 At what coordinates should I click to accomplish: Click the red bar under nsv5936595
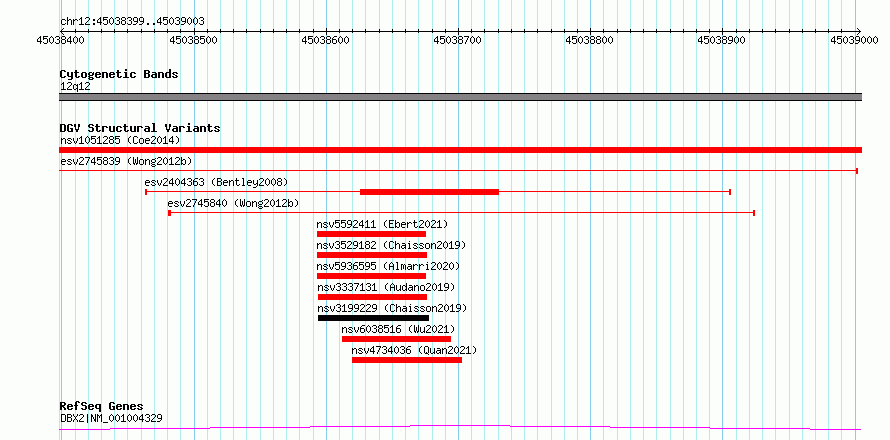[x=371, y=276]
